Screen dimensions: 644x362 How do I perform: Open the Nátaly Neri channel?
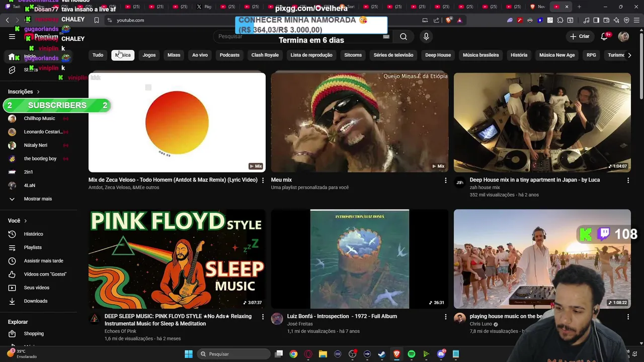click(36, 145)
